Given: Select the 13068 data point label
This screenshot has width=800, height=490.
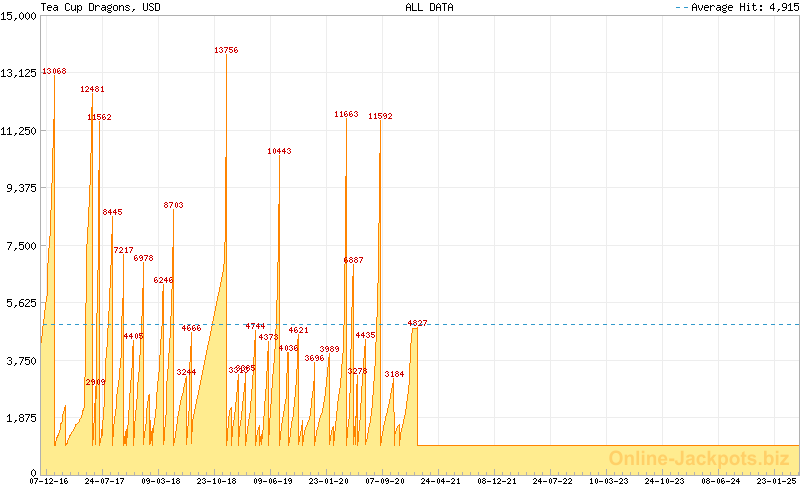Looking at the screenshot, I should click(x=54, y=71).
